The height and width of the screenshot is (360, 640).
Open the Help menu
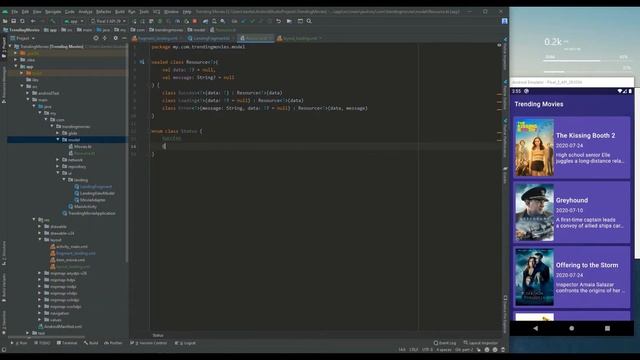click(187, 12)
